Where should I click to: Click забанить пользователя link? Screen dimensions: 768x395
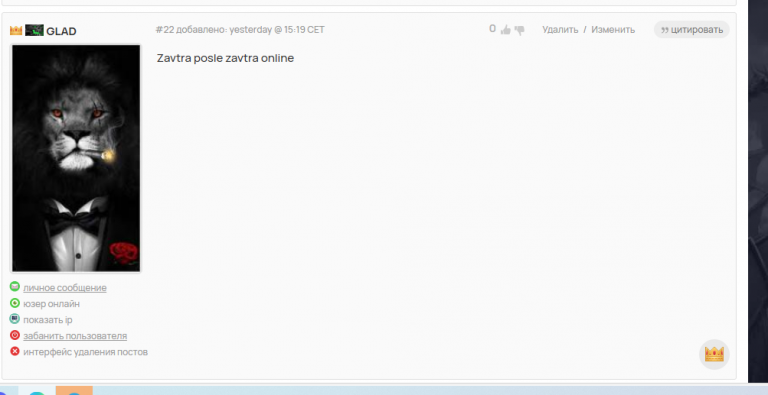point(75,336)
